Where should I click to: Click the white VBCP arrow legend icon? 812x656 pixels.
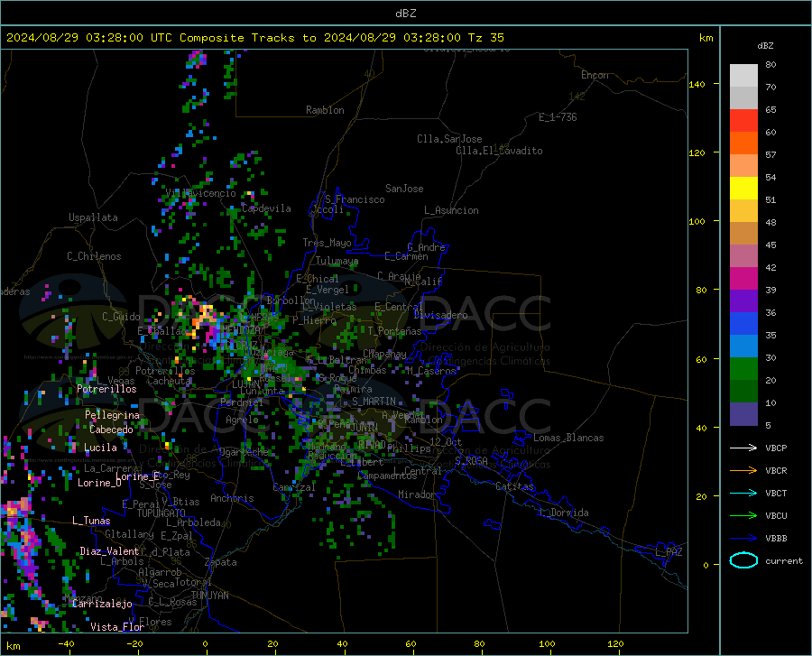(x=743, y=448)
